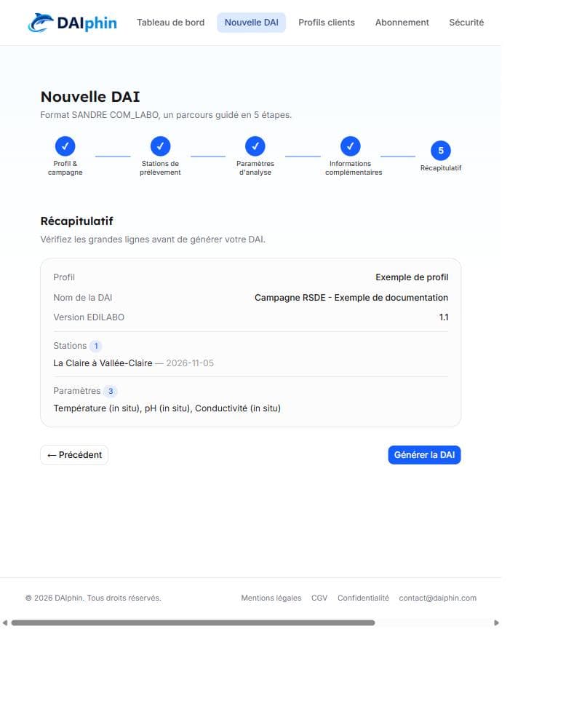This screenshot has height=728, width=582.
Task: Click the Récapitulatif section heading
Action: coord(76,221)
